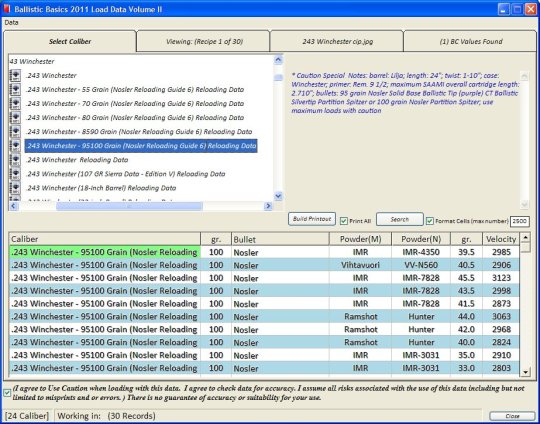Image resolution: width=540 pixels, height=424 pixels.
Task: Click the Close button at bottom right
Action: (512, 416)
